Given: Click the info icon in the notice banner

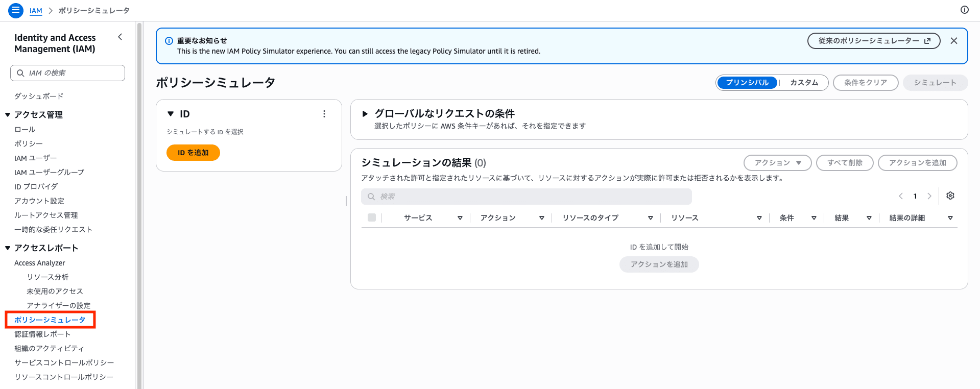Looking at the screenshot, I should (x=169, y=41).
